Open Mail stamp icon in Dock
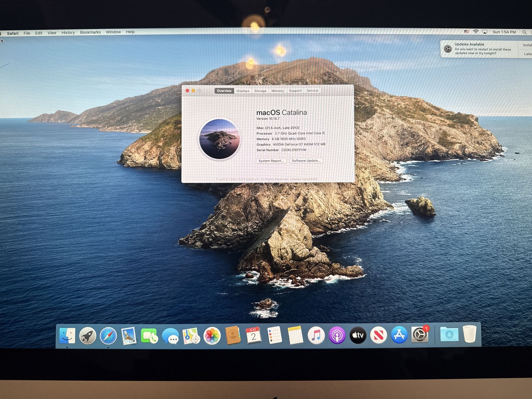 pyautogui.click(x=129, y=336)
